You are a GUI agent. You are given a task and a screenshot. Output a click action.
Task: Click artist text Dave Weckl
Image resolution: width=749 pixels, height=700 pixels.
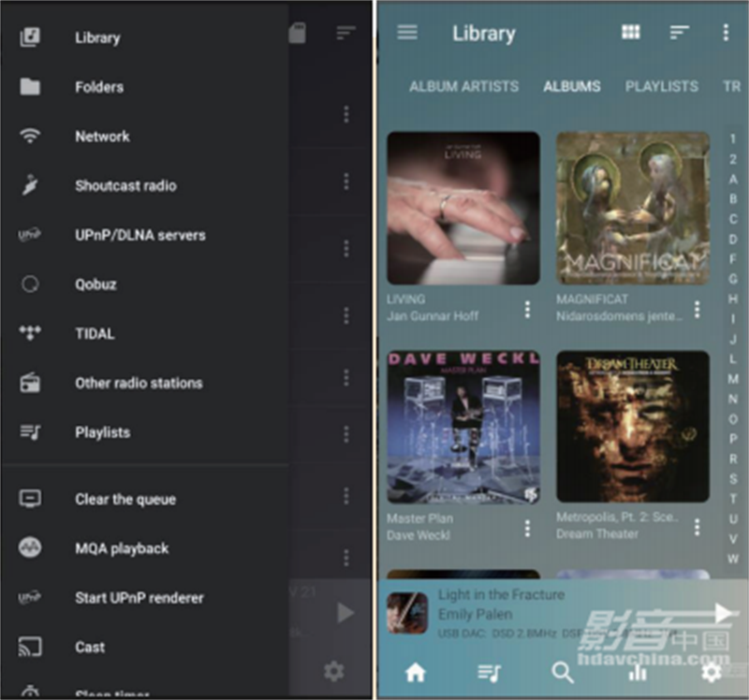pyautogui.click(x=419, y=535)
